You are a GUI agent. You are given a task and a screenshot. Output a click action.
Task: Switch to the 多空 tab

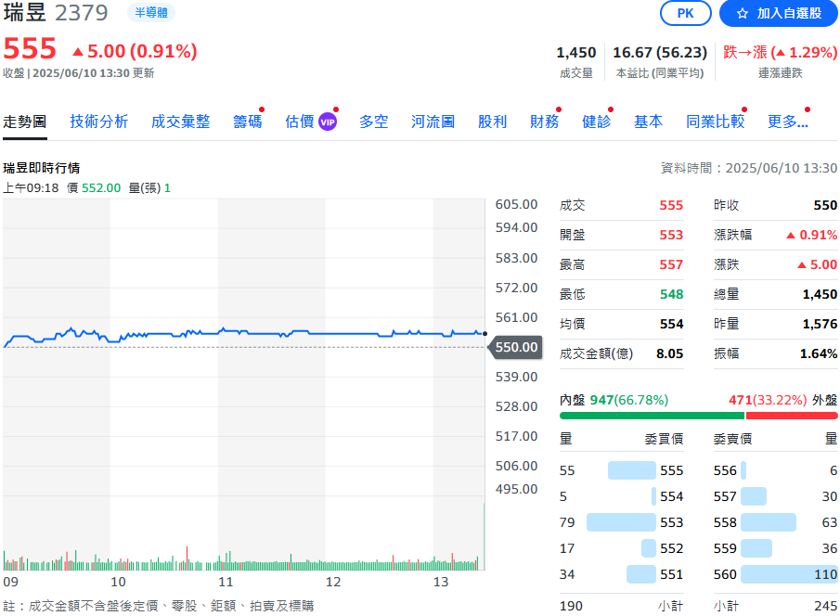(x=373, y=122)
